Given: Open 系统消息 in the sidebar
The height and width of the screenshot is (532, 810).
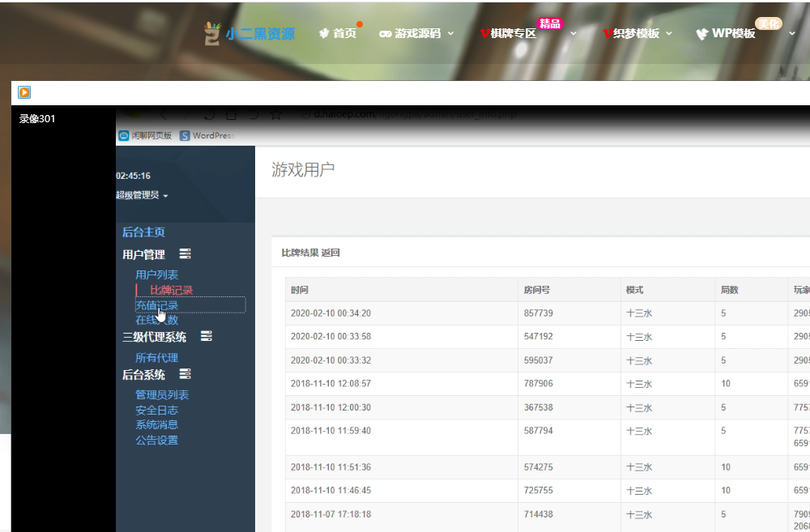Looking at the screenshot, I should [x=156, y=424].
